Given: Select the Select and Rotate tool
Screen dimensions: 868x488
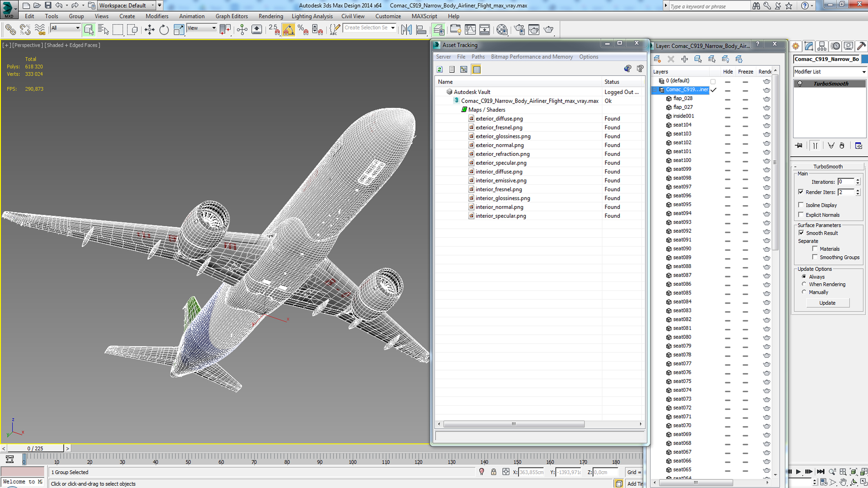Looking at the screenshot, I should tap(164, 30).
